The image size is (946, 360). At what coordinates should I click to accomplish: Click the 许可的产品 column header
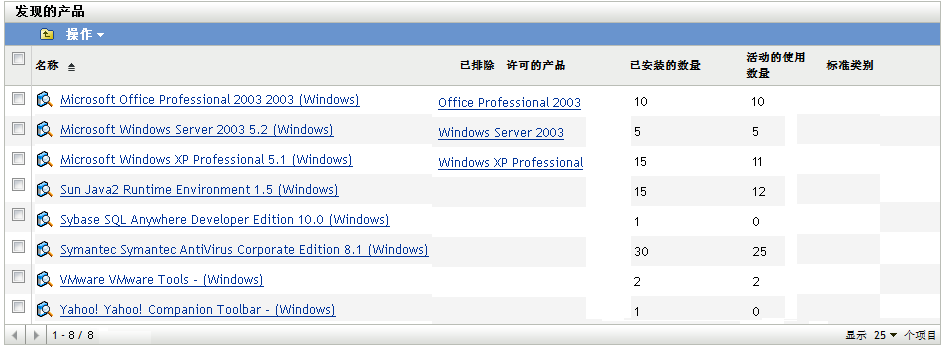pyautogui.click(x=536, y=66)
